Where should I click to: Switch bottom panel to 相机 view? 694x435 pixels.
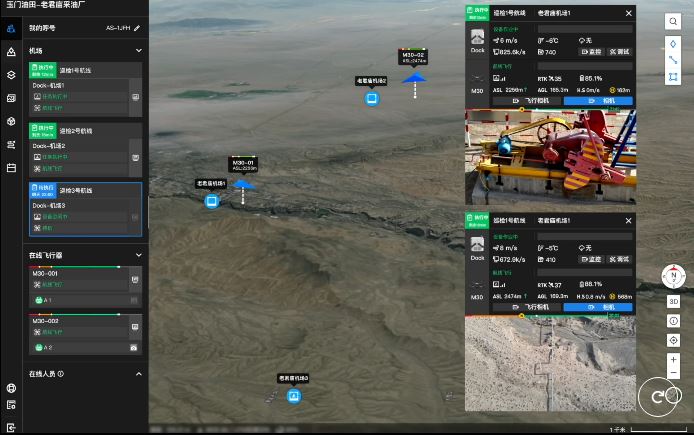tap(598, 307)
